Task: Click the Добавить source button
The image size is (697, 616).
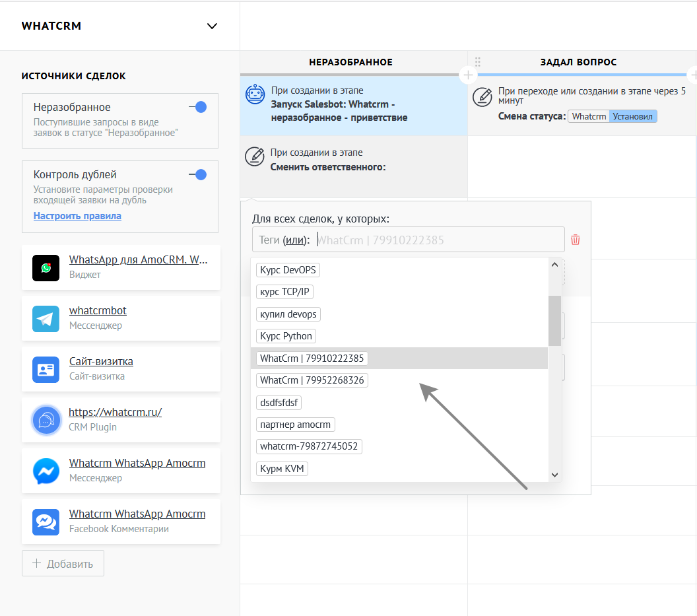Action: tap(63, 564)
